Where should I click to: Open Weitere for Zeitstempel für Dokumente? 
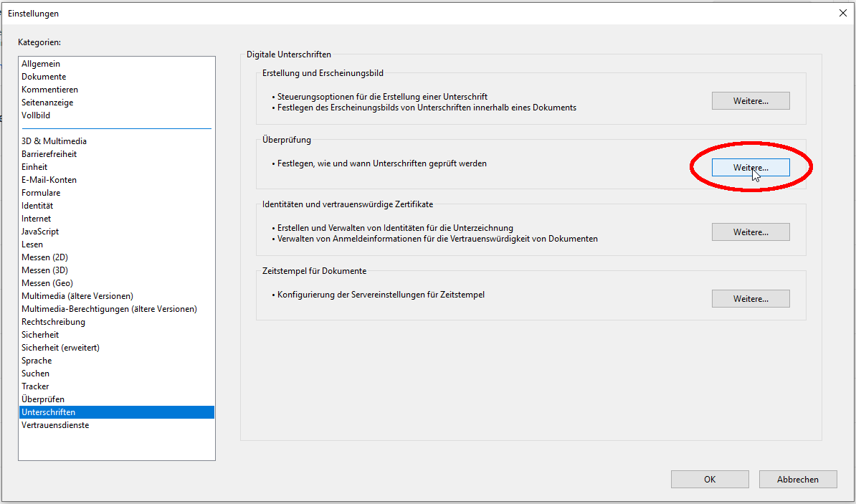(x=750, y=299)
